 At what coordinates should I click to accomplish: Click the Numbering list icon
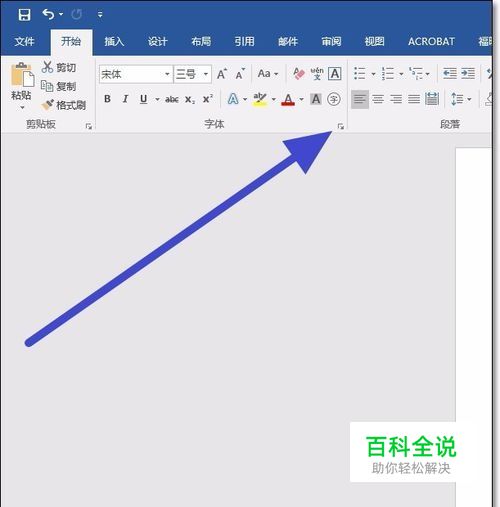coord(388,73)
